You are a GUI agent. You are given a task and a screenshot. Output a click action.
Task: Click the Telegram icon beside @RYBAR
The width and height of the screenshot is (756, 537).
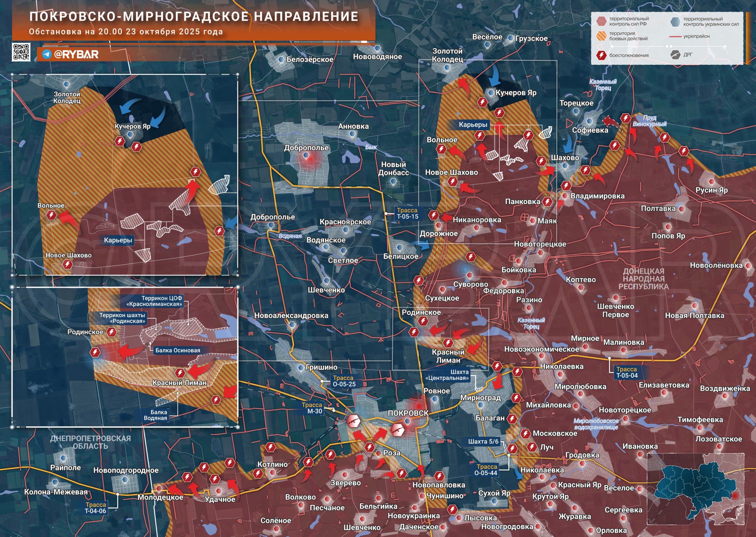(47, 54)
